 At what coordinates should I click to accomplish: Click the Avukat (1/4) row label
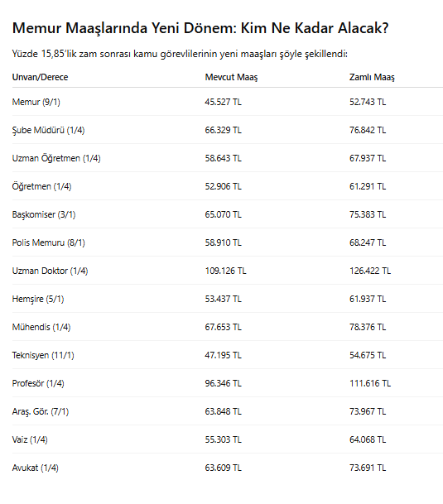[x=36, y=468]
